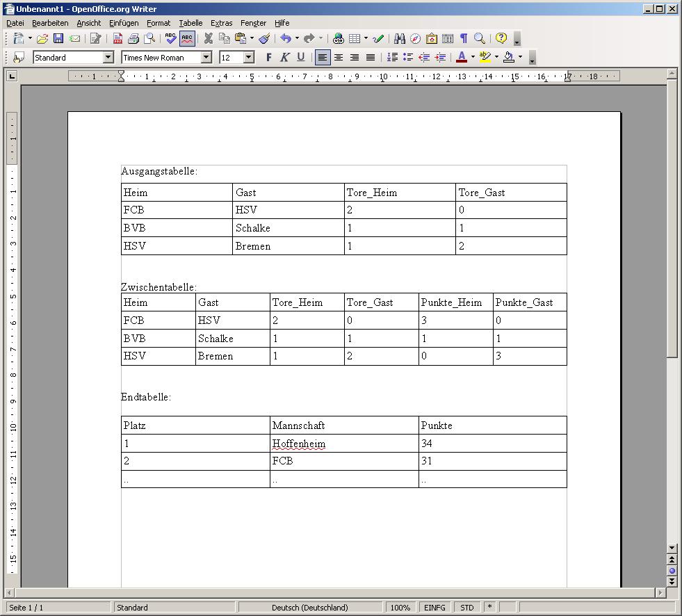682x616 pixels.
Task: Click the Deutsch (Deutschland) language field
Action: tap(309, 607)
